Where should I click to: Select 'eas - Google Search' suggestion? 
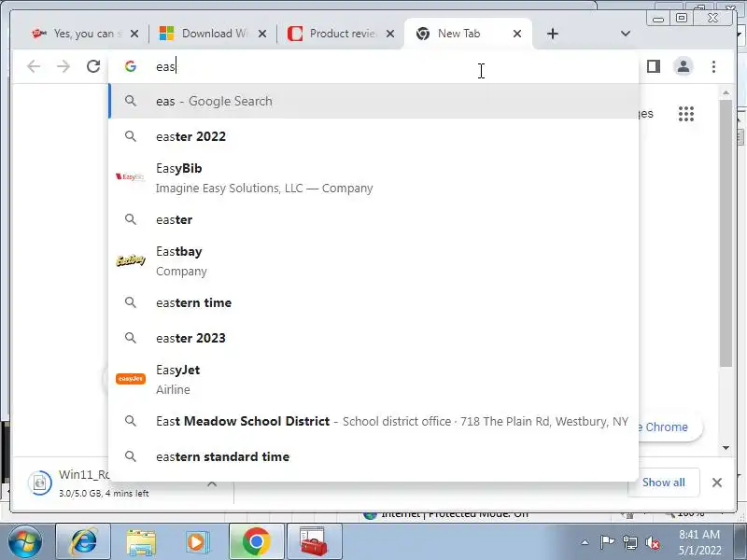point(374,101)
